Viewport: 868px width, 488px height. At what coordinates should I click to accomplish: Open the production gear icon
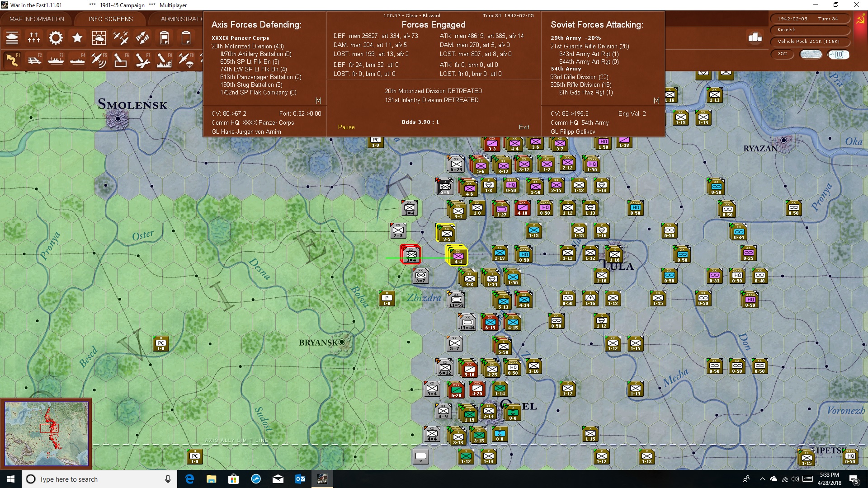(x=56, y=38)
